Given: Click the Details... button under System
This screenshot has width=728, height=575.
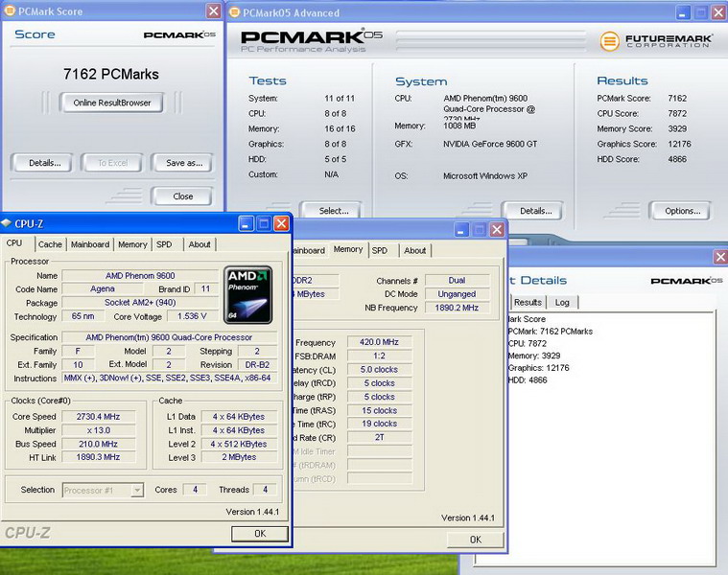Looking at the screenshot, I should (535, 211).
